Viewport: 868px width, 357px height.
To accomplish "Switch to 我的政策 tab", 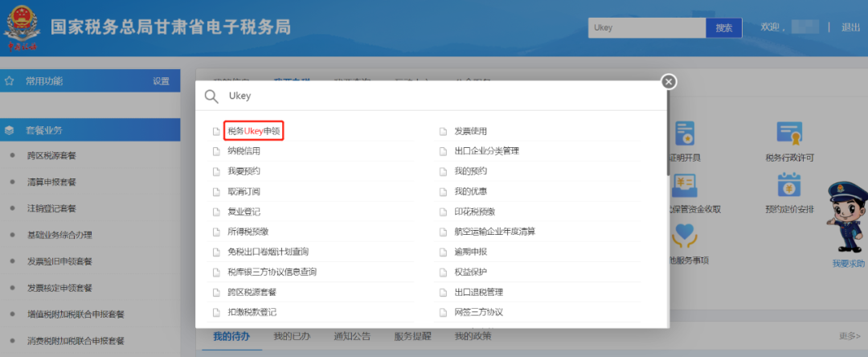I will tap(473, 337).
